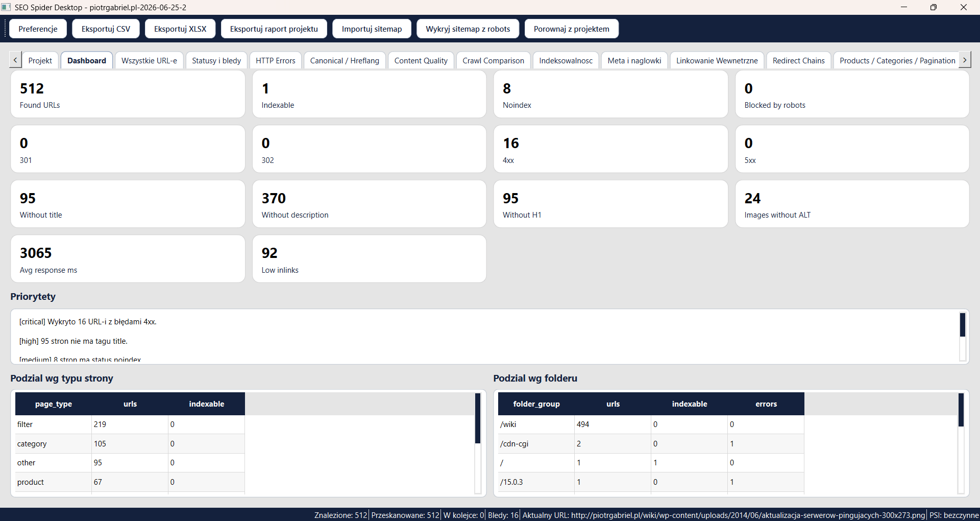Click Bledy: 16 in status bar
Image resolution: width=980 pixels, height=521 pixels.
click(x=503, y=515)
